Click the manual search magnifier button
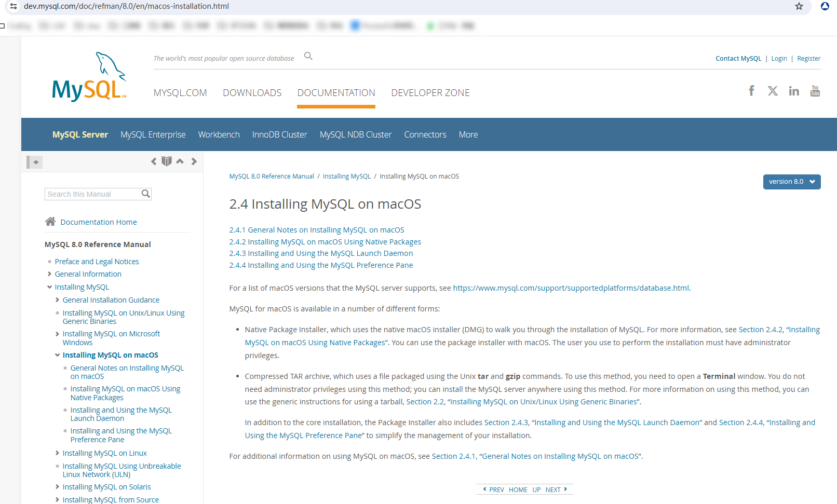This screenshot has height=504, width=837. point(146,194)
